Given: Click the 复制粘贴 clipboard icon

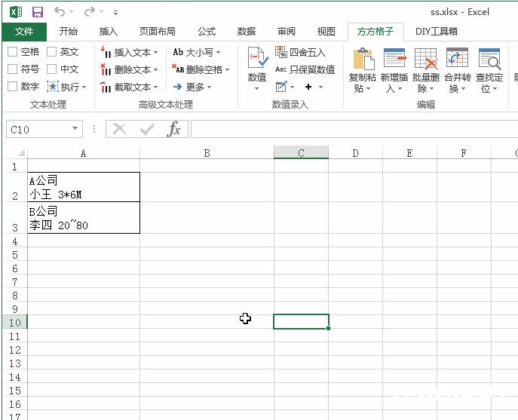Looking at the screenshot, I should point(363,59).
